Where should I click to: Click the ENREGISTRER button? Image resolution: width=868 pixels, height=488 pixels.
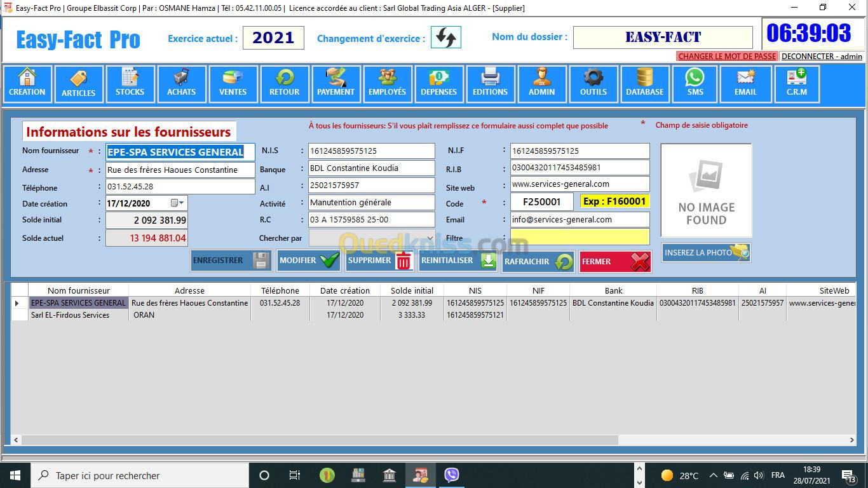[x=231, y=261]
